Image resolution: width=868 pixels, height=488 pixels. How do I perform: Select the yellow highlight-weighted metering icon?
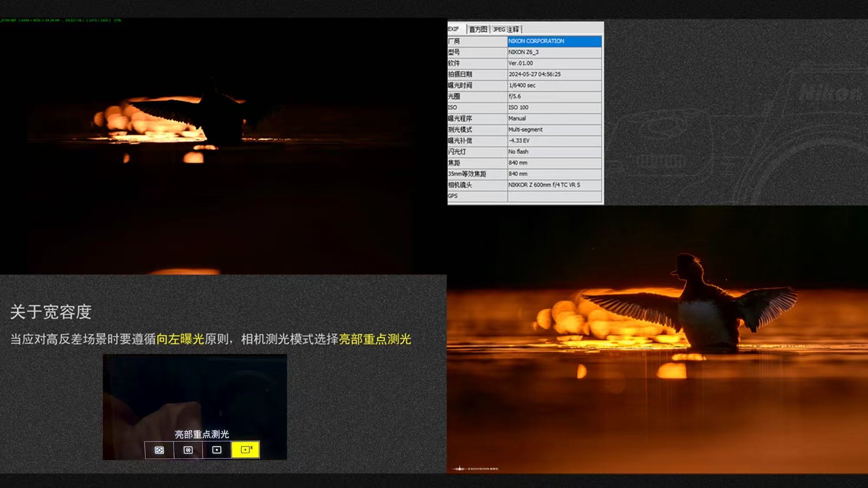(x=246, y=450)
